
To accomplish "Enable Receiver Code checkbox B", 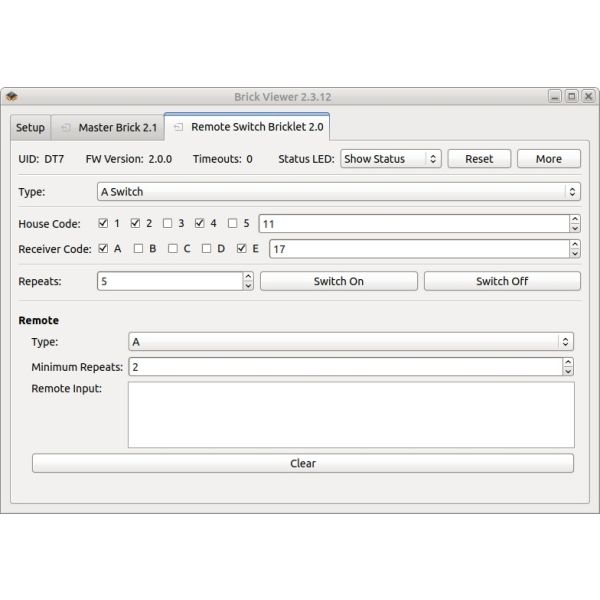I will (x=138, y=248).
